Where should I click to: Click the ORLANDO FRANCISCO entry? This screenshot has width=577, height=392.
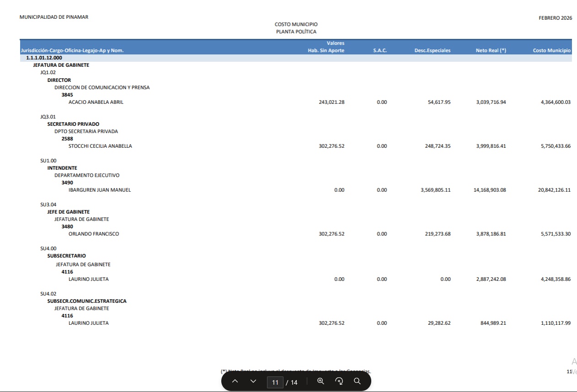click(x=93, y=234)
